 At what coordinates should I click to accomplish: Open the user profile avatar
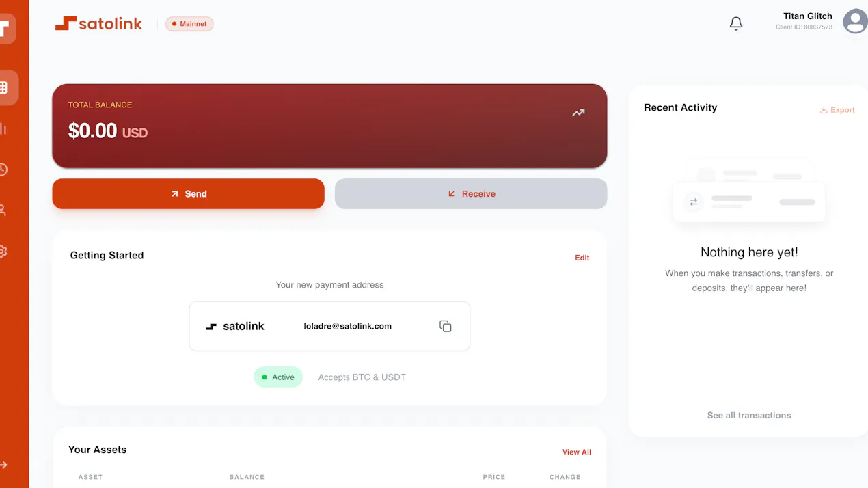[x=855, y=21]
